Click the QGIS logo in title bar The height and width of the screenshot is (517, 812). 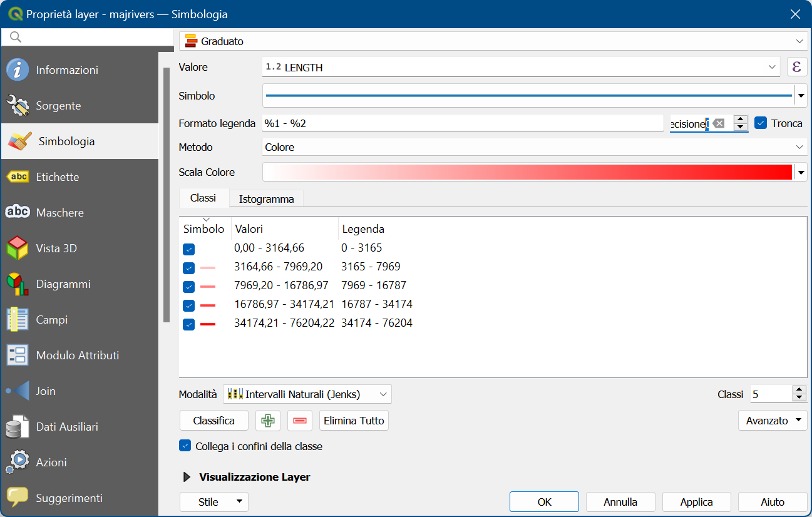pyautogui.click(x=15, y=14)
